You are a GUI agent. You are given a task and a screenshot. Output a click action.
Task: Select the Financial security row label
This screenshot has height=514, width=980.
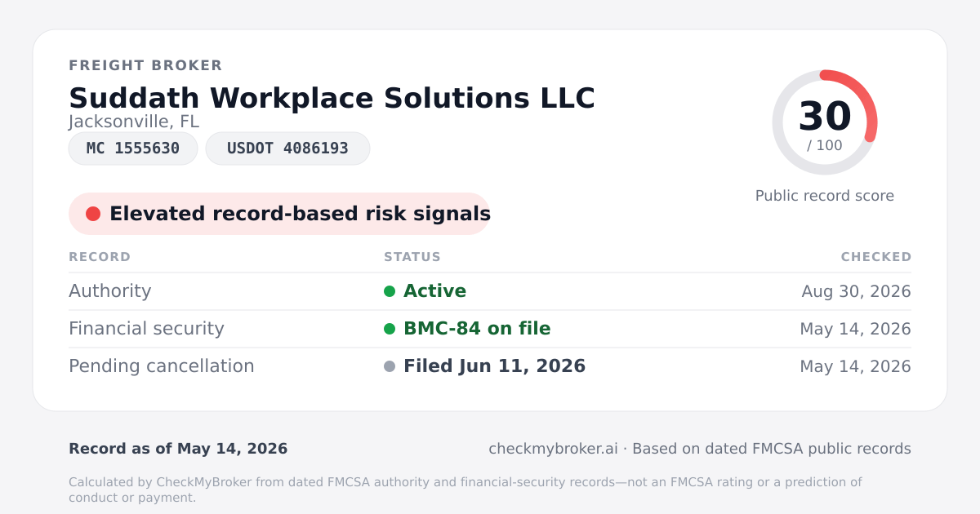(146, 329)
